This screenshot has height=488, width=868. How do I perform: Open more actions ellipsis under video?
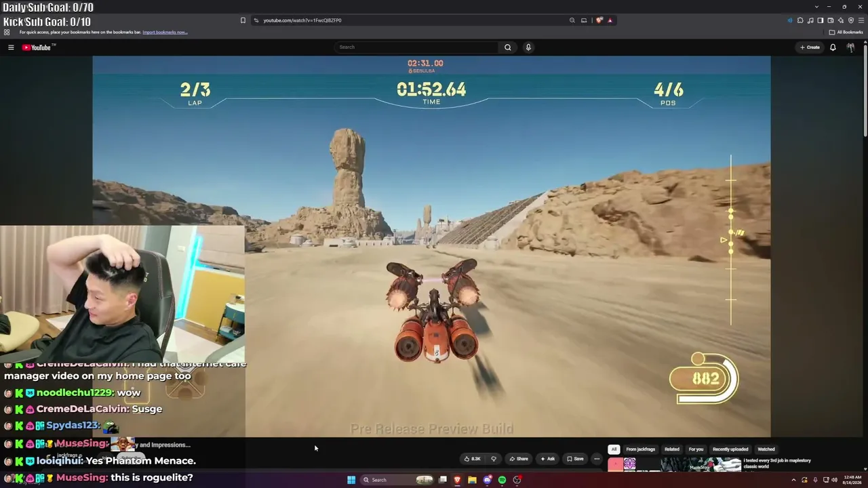[597, 459]
